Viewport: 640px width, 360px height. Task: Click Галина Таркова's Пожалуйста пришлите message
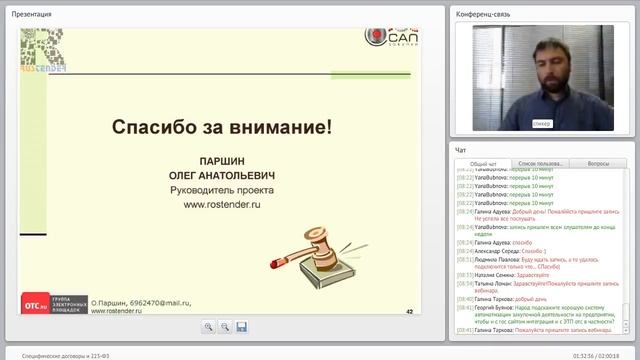[x=534, y=330]
